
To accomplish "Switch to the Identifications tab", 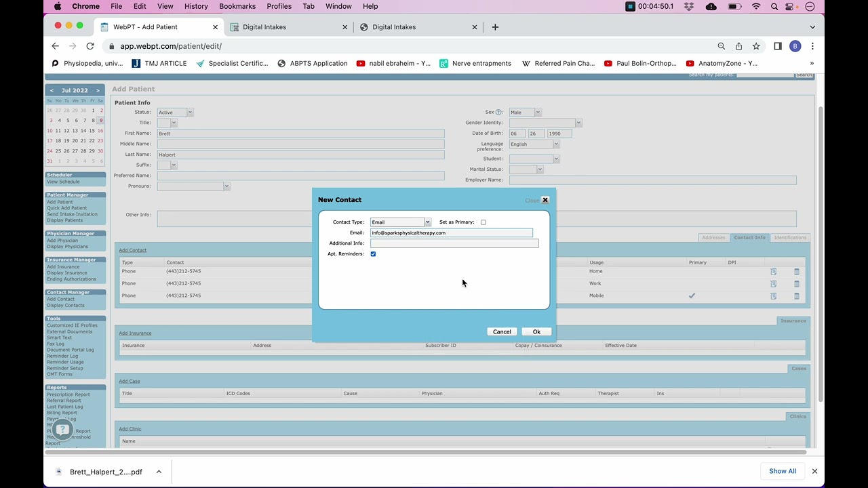I will point(790,237).
